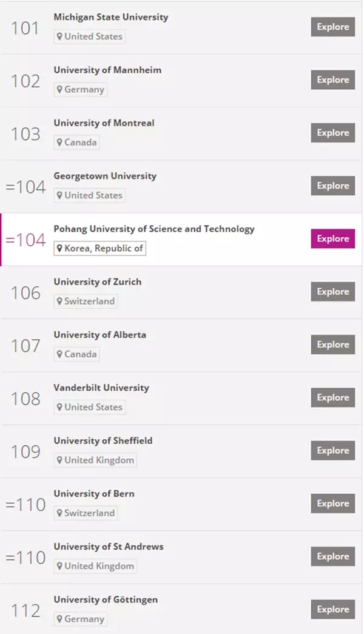This screenshot has height=634, width=364.
Task: Click the pin icon in Michigan State University row
Action: [59, 36]
